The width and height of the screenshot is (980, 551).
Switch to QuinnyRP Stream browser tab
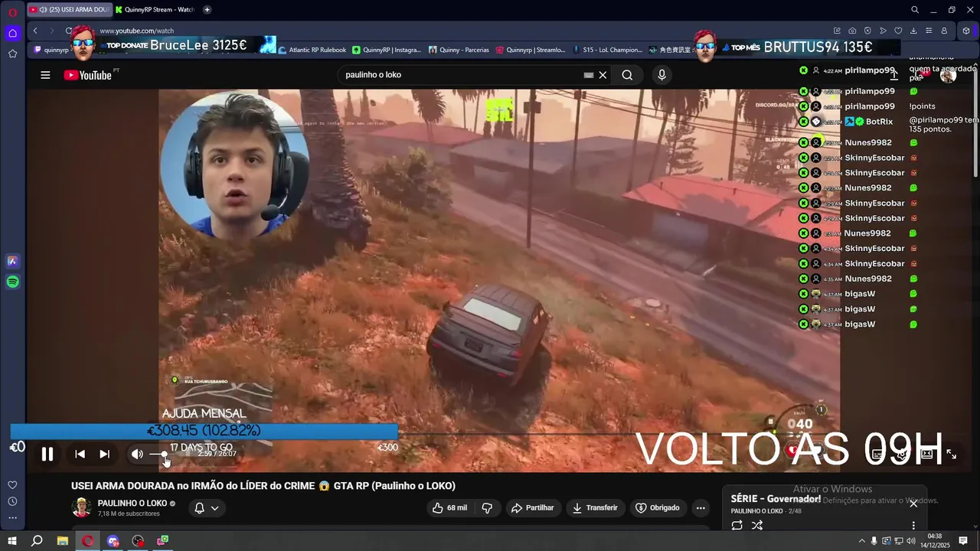[155, 9]
